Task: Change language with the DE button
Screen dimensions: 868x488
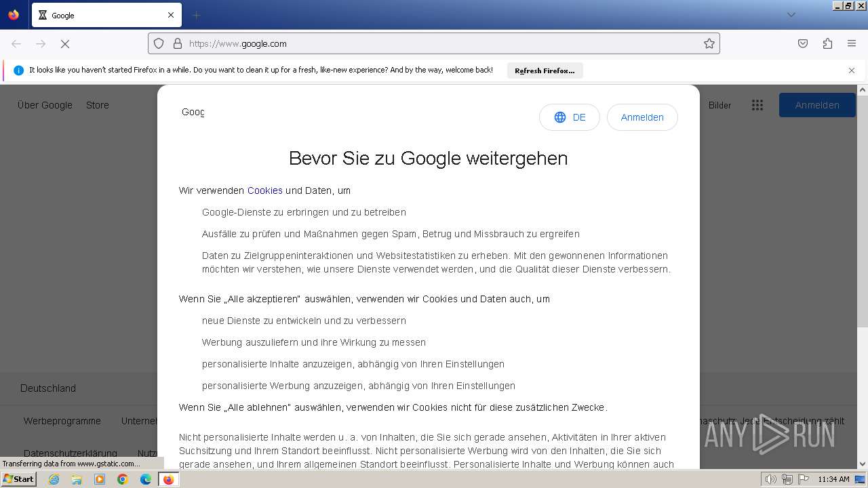Action: pos(570,117)
